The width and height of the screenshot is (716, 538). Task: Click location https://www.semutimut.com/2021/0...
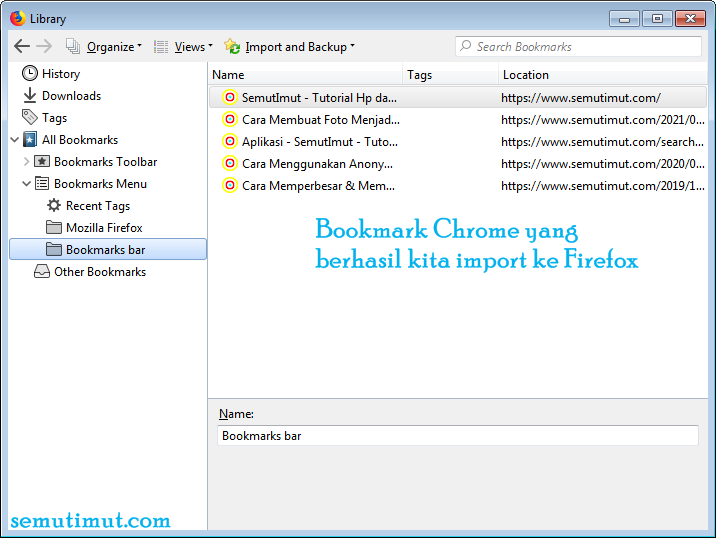point(603,120)
